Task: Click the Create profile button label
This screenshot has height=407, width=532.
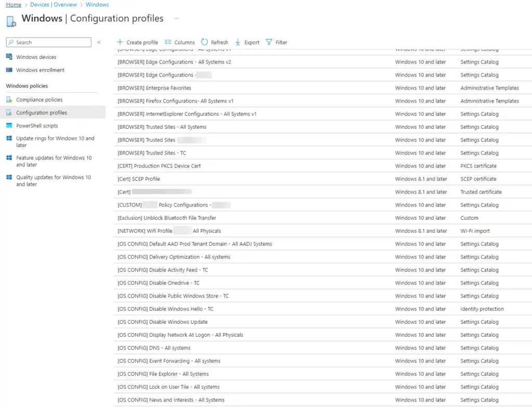Action: (x=142, y=43)
